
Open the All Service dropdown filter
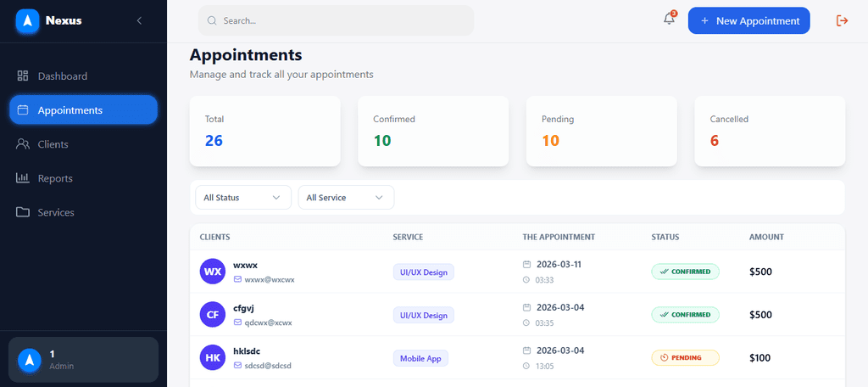[x=346, y=198]
